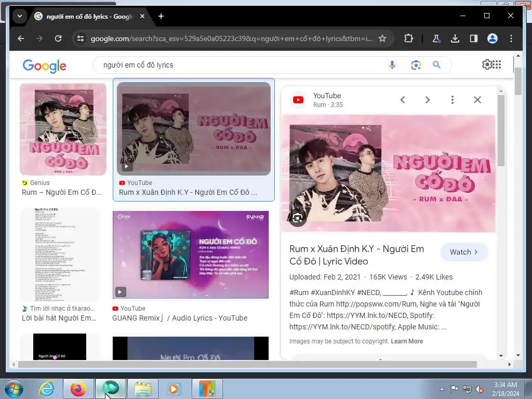Click the Google search input field
The width and height of the screenshot is (532, 399).
(237, 65)
